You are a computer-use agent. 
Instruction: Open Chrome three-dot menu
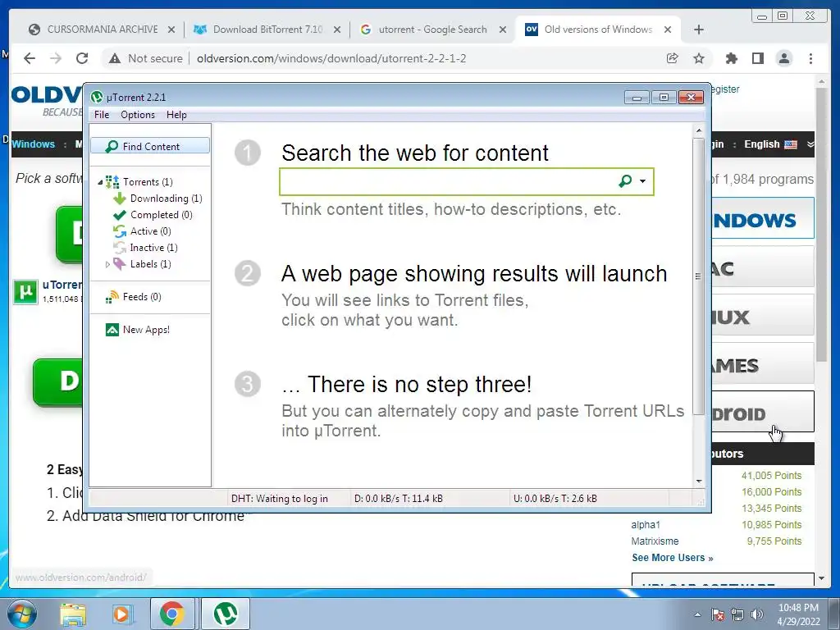810,58
